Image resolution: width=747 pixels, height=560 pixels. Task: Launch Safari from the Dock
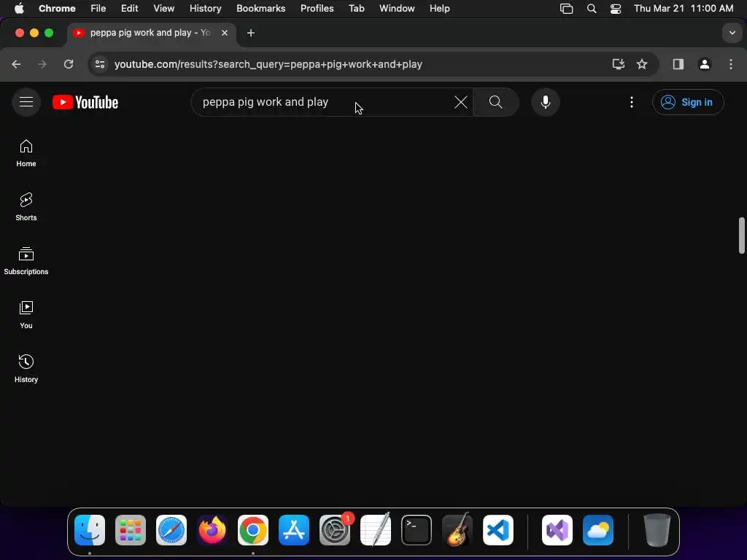tap(171, 530)
